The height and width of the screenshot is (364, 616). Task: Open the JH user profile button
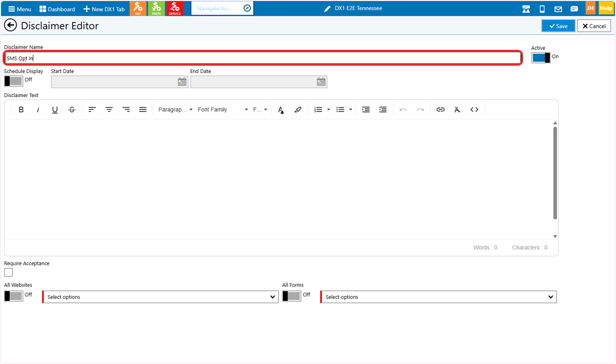[590, 8]
